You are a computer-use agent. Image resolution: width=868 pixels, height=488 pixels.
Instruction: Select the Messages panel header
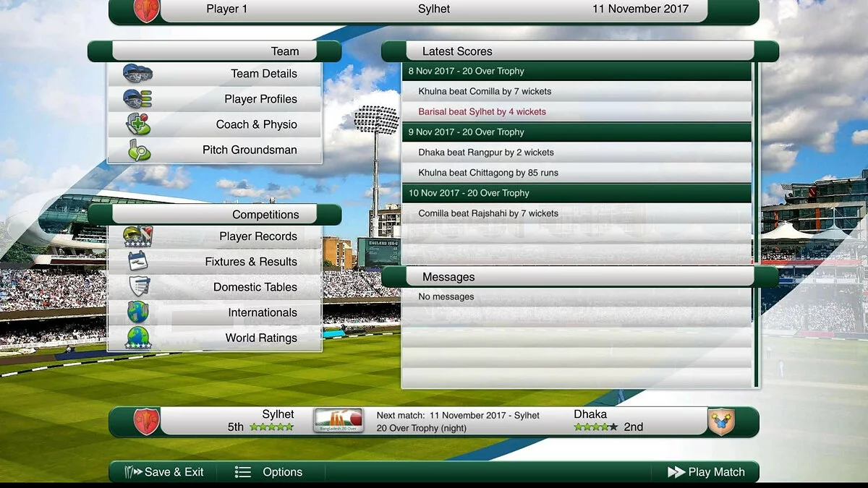pyautogui.click(x=579, y=276)
